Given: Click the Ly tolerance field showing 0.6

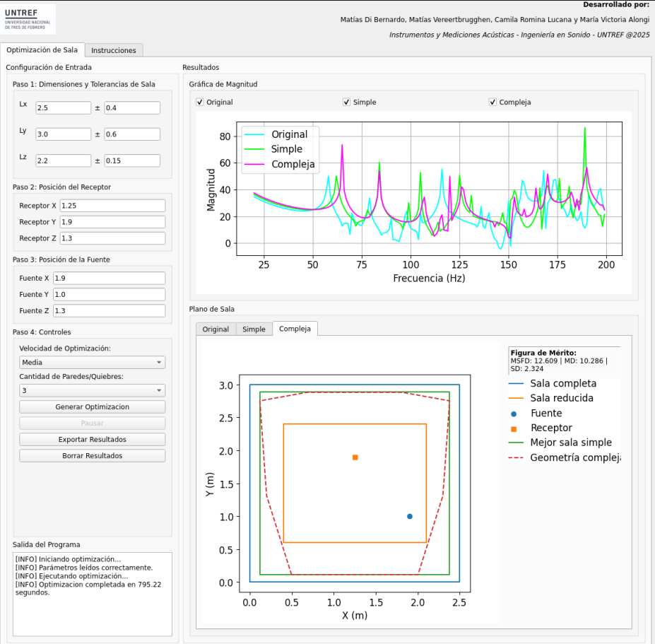Looking at the screenshot, I should point(132,134).
